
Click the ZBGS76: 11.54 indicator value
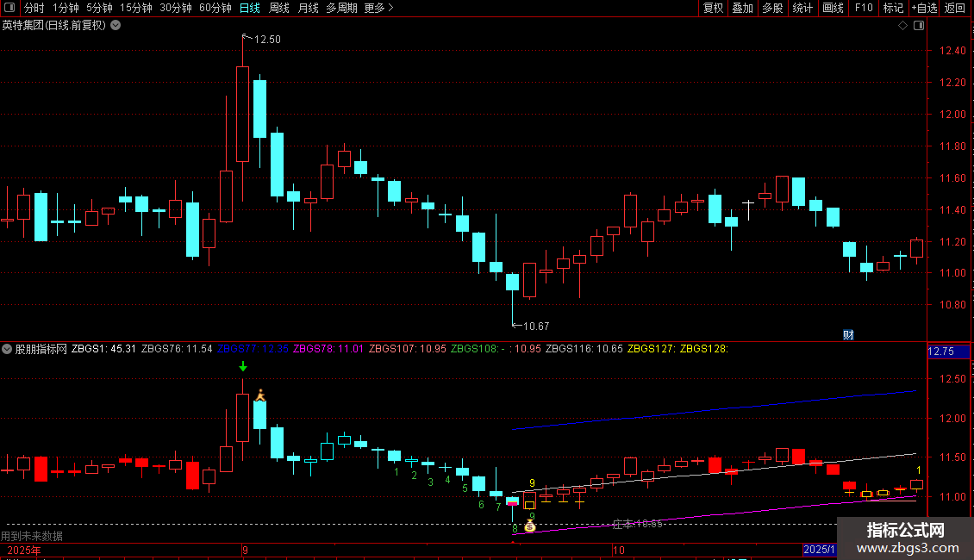click(x=177, y=349)
